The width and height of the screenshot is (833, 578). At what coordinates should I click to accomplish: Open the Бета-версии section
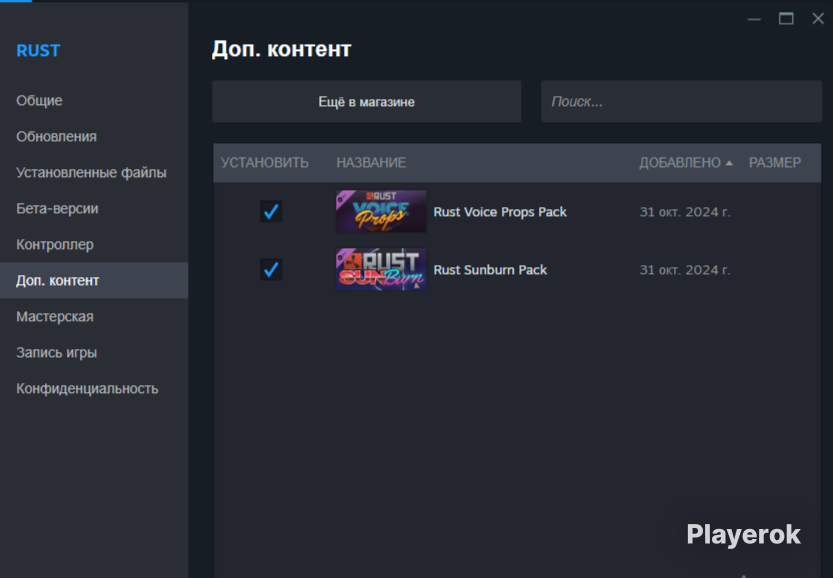point(57,209)
